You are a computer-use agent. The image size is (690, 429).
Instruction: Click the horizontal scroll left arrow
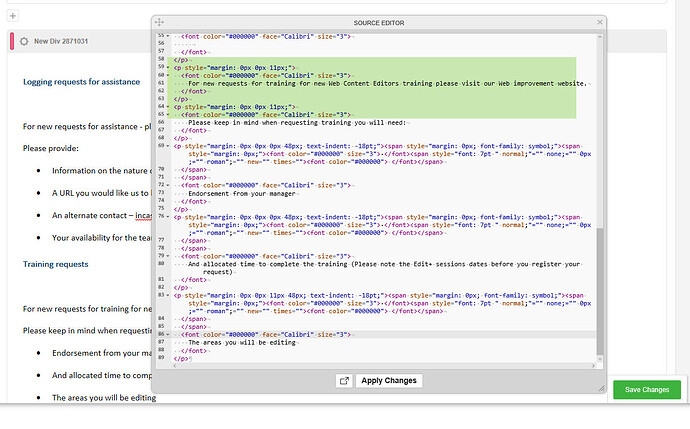coord(175,366)
